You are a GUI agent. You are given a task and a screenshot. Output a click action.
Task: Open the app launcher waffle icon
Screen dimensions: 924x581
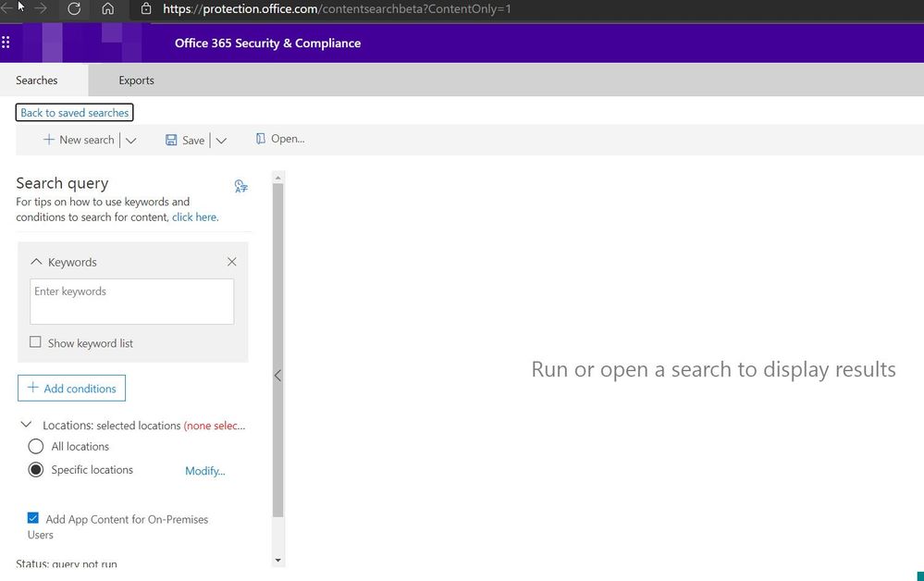(6, 43)
